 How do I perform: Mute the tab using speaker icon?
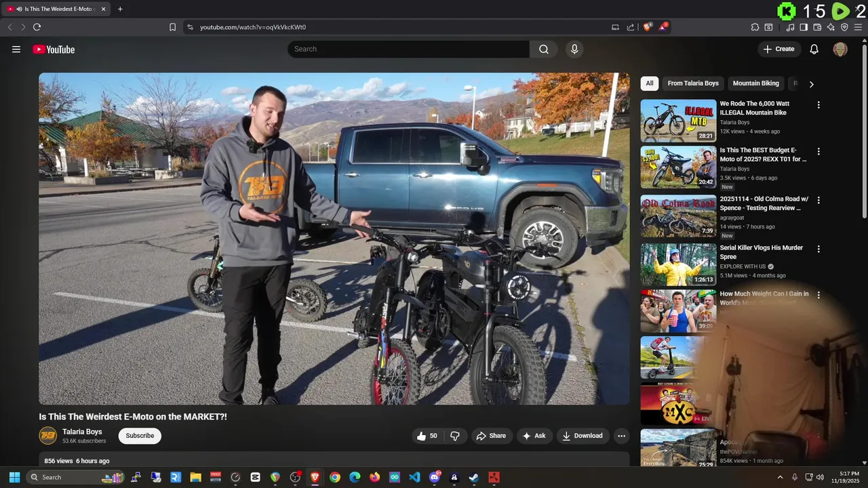[x=18, y=9]
